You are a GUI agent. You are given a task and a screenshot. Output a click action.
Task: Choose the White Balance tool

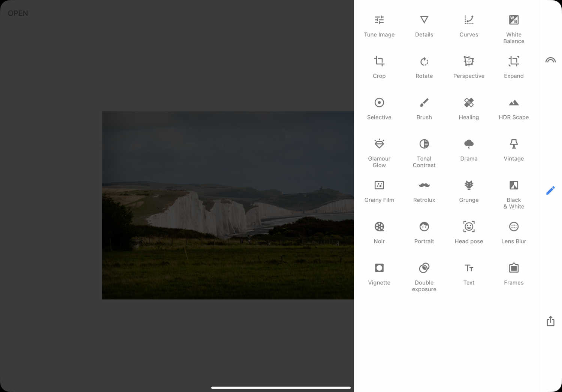tap(514, 29)
